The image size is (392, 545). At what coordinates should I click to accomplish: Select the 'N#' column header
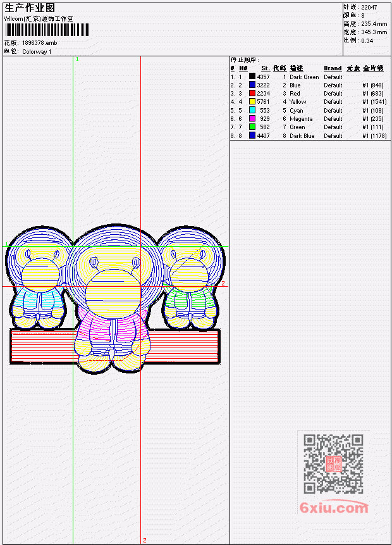(243, 68)
